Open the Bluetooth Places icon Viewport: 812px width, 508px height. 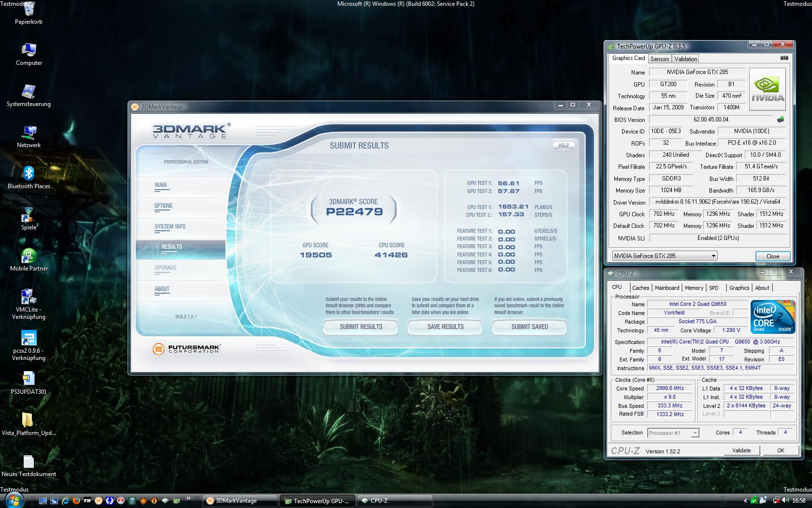pos(29,173)
